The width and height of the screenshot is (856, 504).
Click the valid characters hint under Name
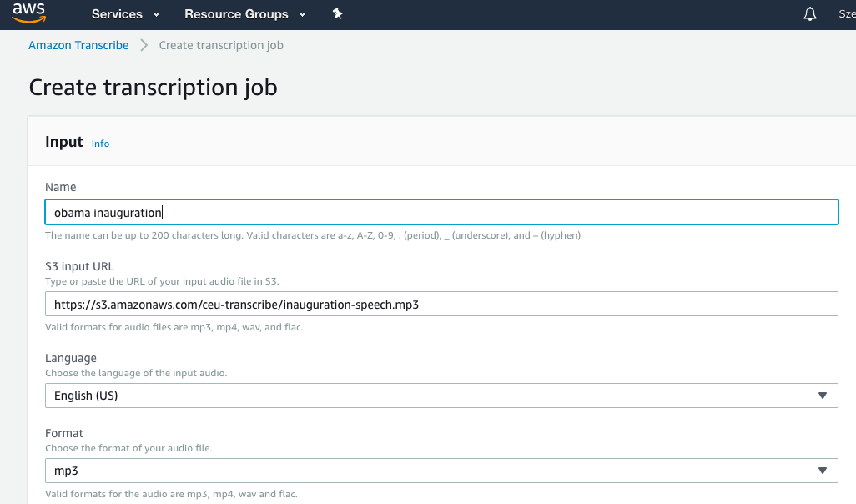pos(313,235)
